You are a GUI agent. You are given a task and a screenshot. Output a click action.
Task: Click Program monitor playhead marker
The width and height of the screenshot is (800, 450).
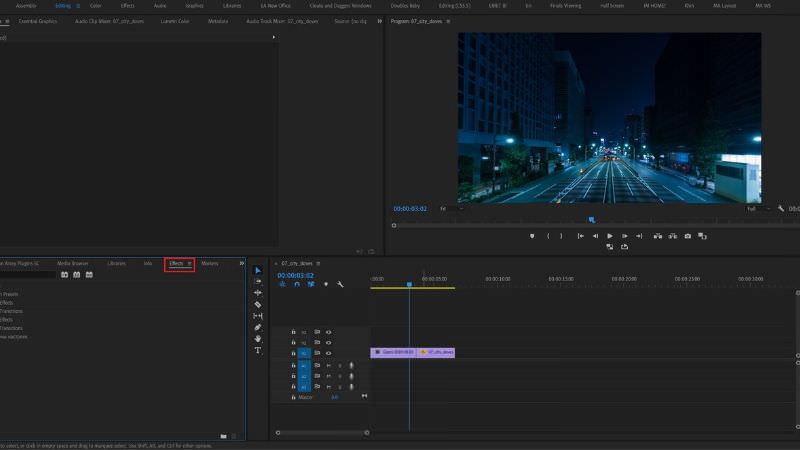click(591, 220)
